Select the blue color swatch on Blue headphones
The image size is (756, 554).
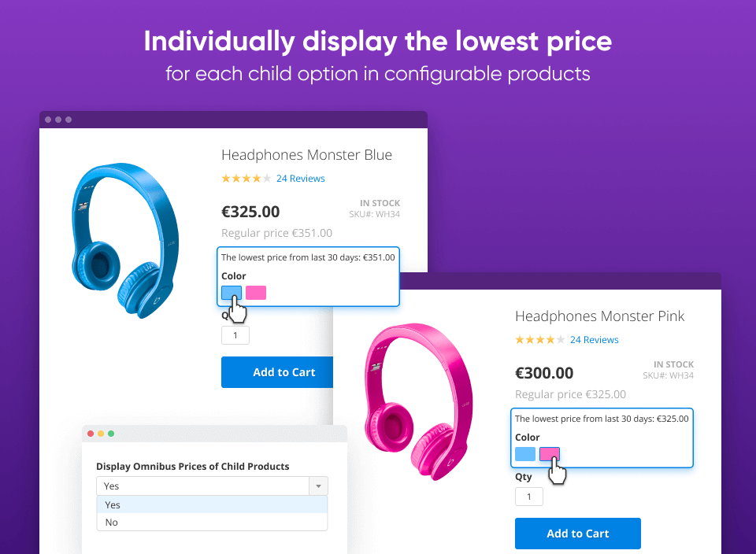[x=232, y=293]
